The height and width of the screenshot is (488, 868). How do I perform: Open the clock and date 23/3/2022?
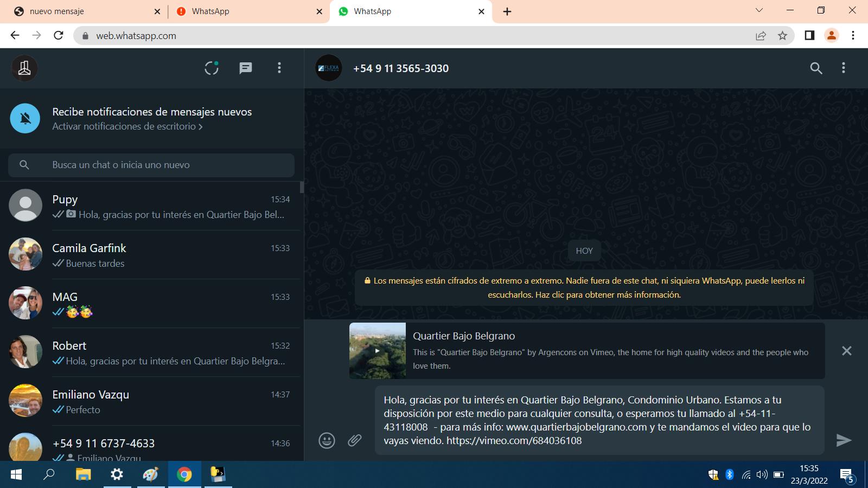tap(809, 474)
